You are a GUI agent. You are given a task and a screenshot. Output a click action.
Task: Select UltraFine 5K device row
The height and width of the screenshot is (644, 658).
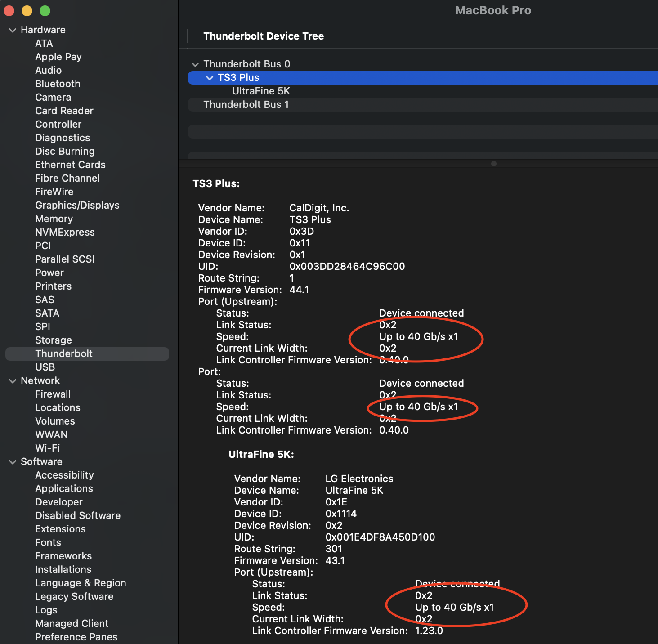coord(423,91)
